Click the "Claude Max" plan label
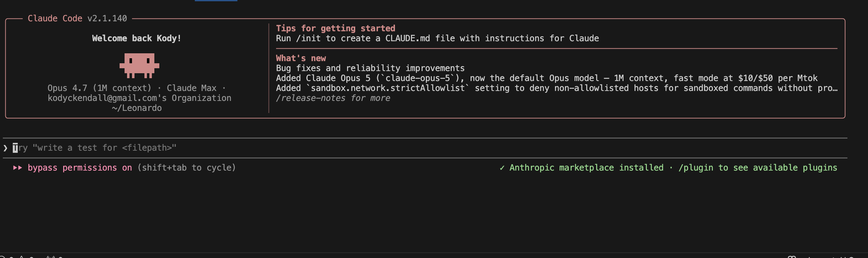 (x=192, y=88)
